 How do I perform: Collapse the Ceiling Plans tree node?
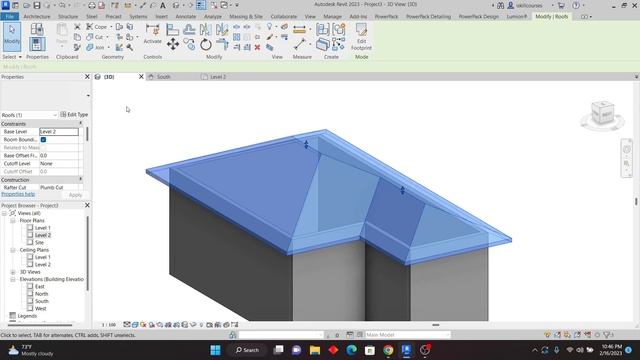(x=13, y=250)
